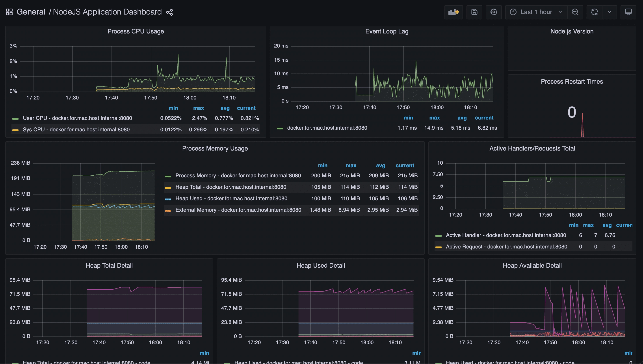This screenshot has width=643, height=364.
Task: Open Process CPU Usage panel title menu
Action: tap(136, 31)
